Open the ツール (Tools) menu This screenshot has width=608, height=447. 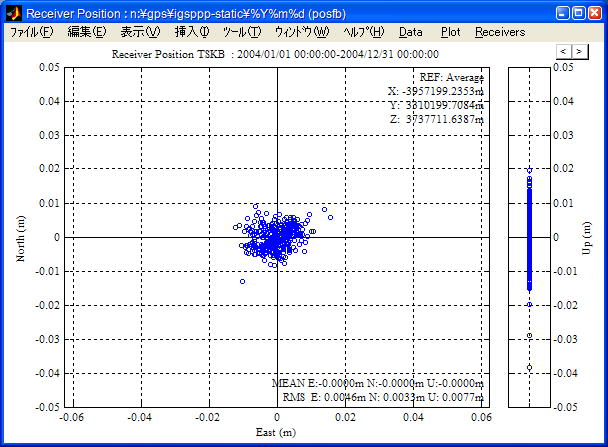(242, 32)
